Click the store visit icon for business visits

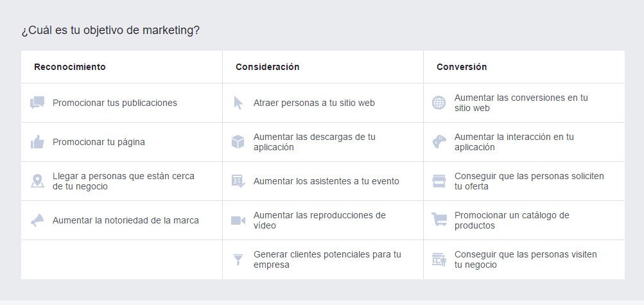coord(439,259)
